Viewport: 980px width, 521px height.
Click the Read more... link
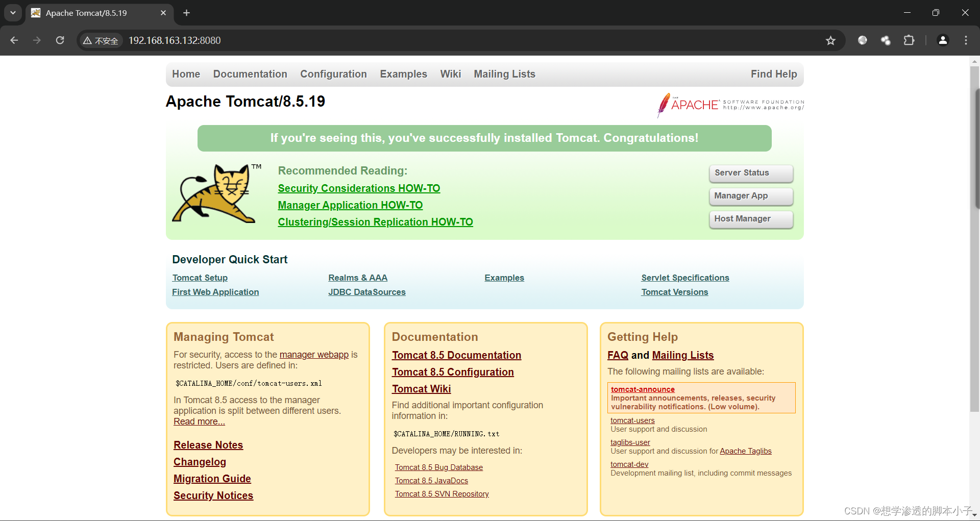199,421
